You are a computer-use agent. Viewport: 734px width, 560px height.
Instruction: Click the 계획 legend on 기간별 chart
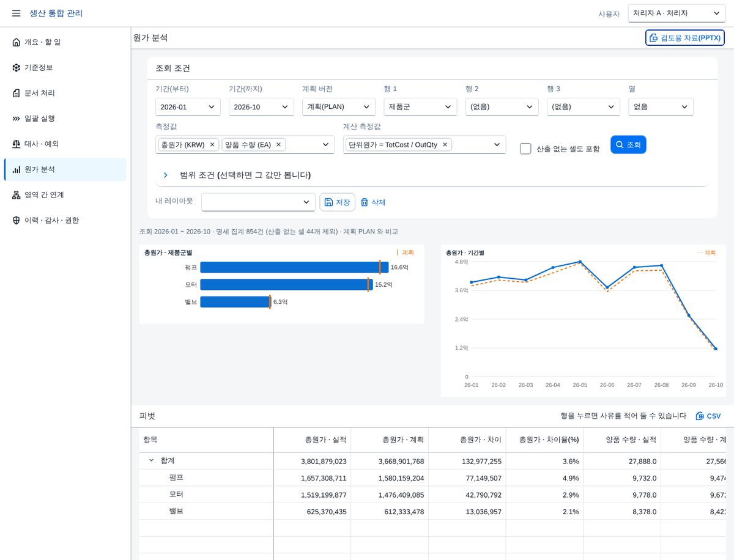(x=706, y=252)
